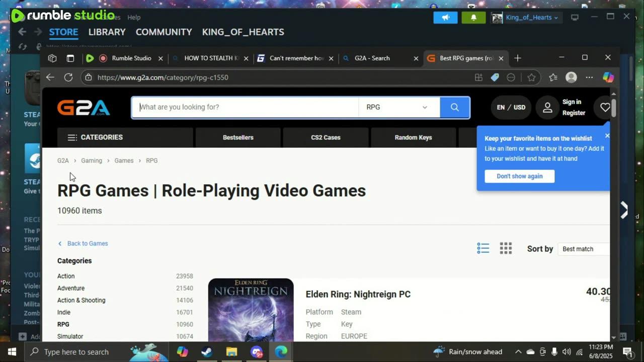Click Steam notifications bell button
Viewport: 644px width, 362px height.
point(473,17)
